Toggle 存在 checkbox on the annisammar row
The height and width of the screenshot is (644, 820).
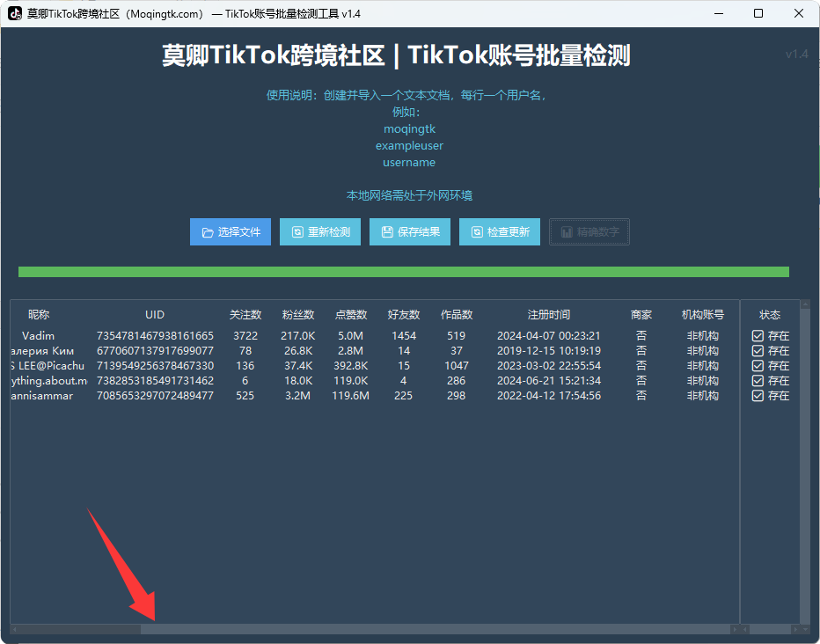[756, 395]
